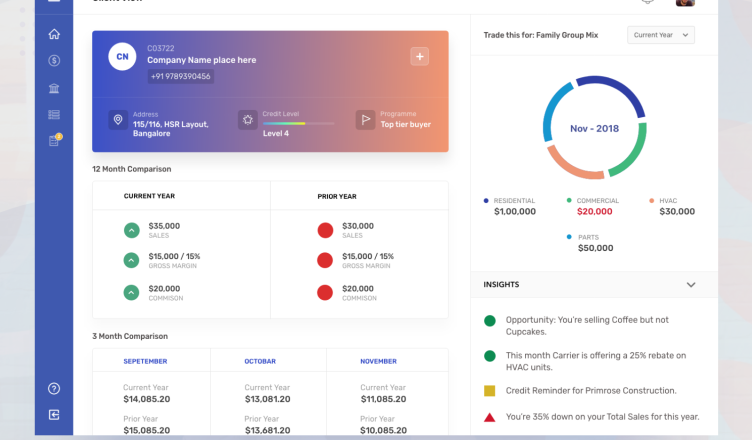
Task: Open the bank building sidebar icon
Action: point(54,88)
